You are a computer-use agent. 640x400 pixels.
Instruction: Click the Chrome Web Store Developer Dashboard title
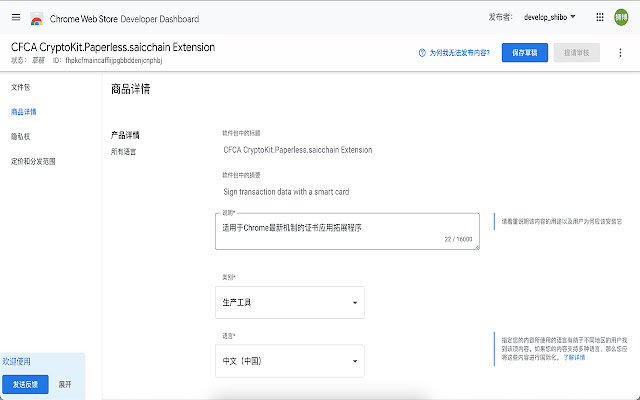(124, 19)
